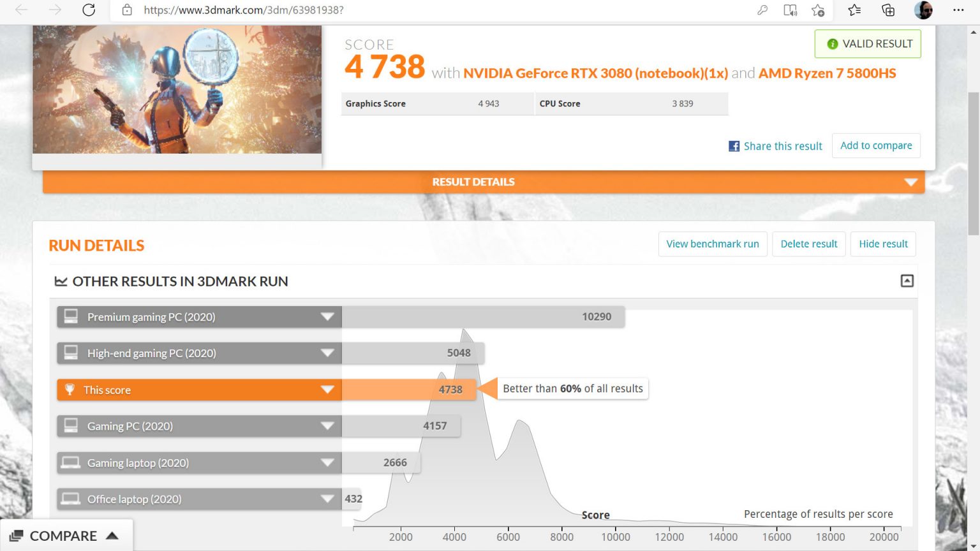Click the browser address bar URL
Screen dimensions: 980x551
(244, 10)
